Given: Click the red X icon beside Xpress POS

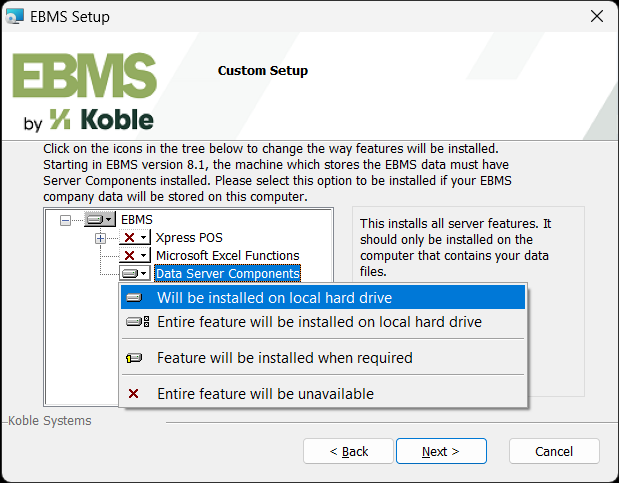Looking at the screenshot, I should tap(129, 238).
